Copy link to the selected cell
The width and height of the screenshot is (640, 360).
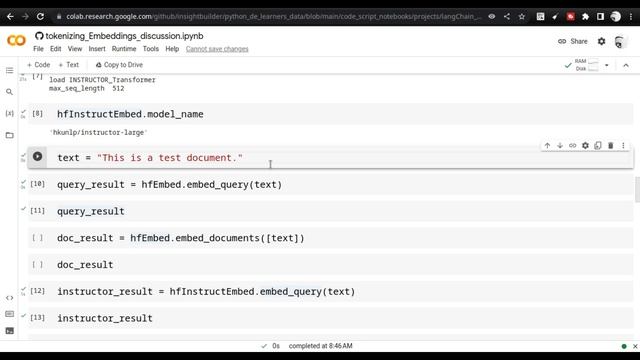[573, 145]
